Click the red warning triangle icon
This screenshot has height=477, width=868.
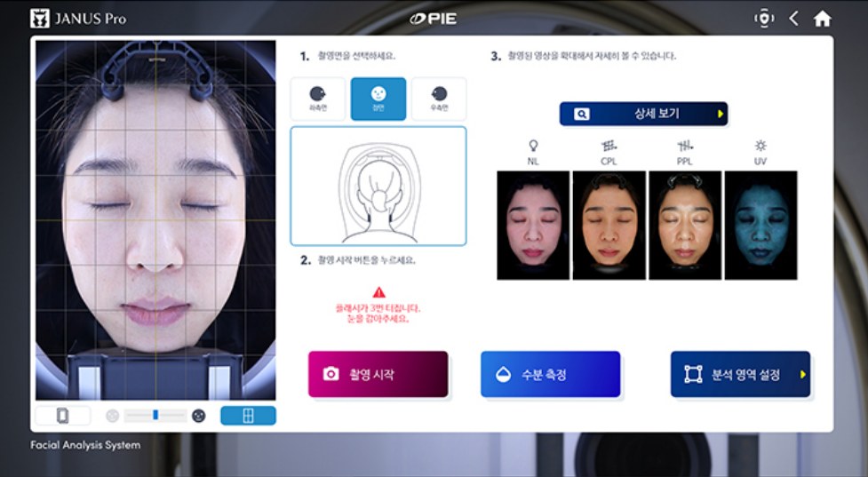tap(378, 292)
